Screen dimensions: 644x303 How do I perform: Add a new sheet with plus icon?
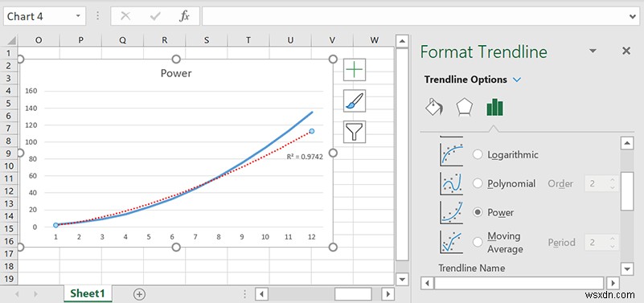(140, 294)
